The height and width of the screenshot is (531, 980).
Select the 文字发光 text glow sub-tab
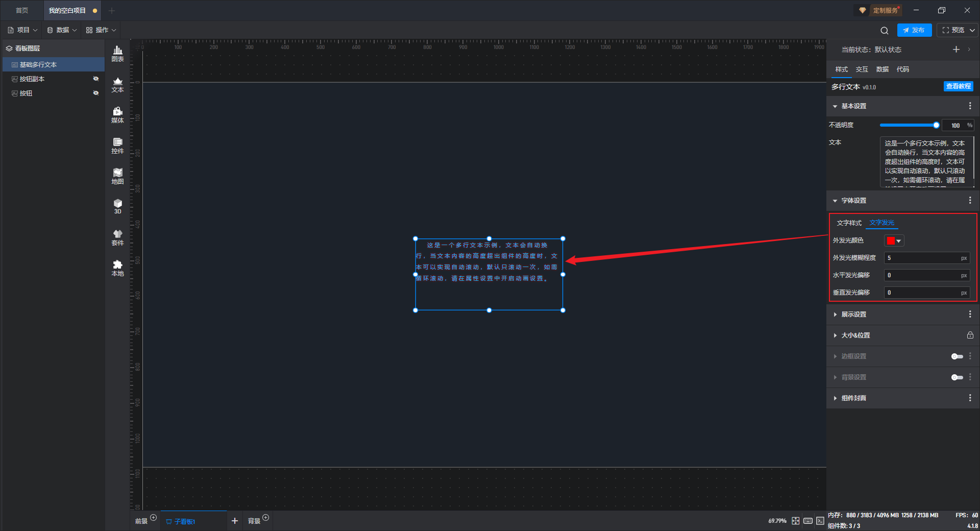click(881, 223)
